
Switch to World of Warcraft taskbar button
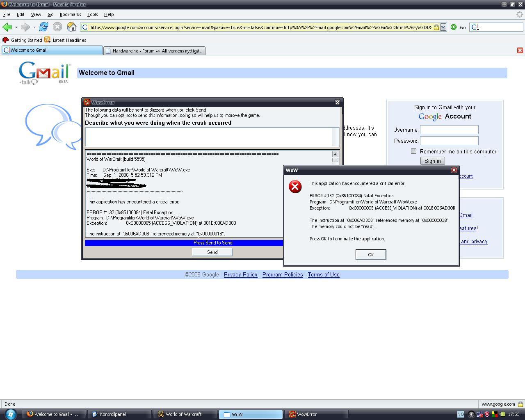point(185,414)
